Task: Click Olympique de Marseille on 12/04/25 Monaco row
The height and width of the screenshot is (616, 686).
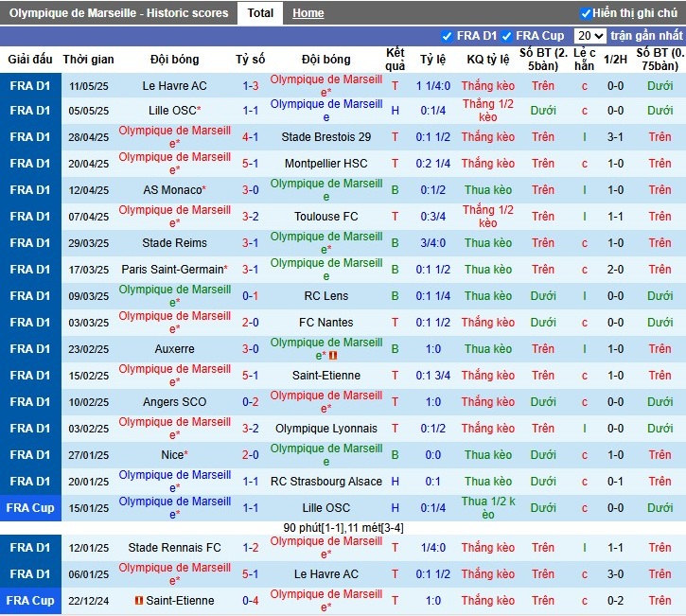Action: pos(325,190)
